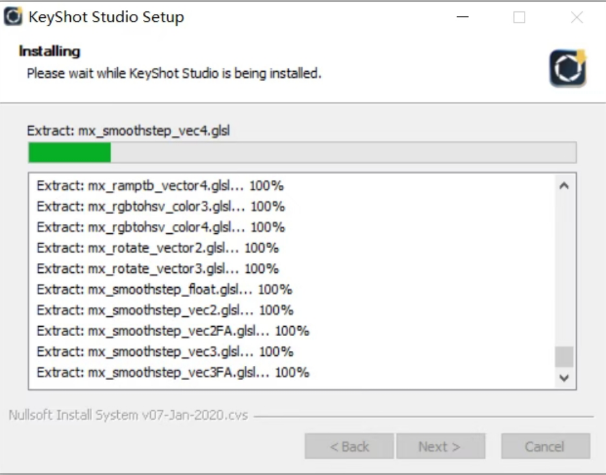The image size is (606, 475).
Task: Select the mx_rotate_vector2.glsl log line
Action: click(x=158, y=248)
